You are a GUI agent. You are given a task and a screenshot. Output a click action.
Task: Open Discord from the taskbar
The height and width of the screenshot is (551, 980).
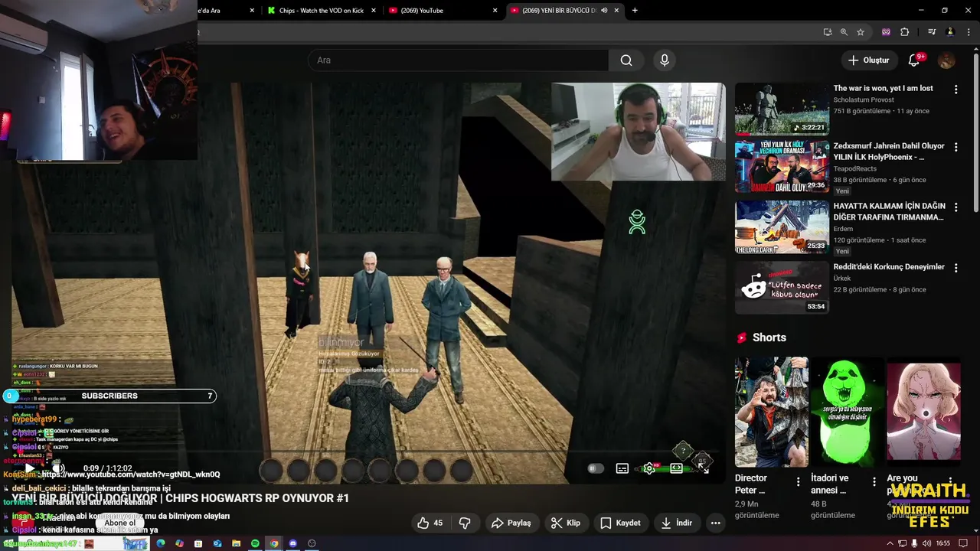(292, 543)
